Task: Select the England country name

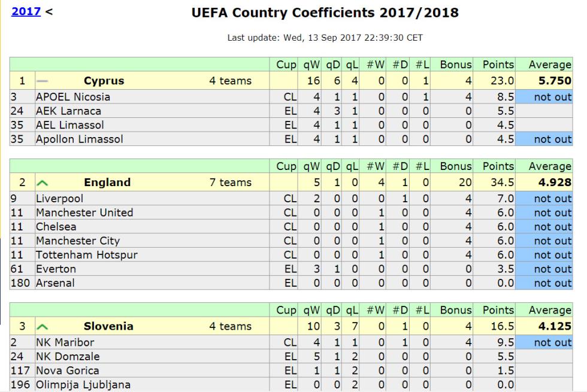Action: (107, 182)
